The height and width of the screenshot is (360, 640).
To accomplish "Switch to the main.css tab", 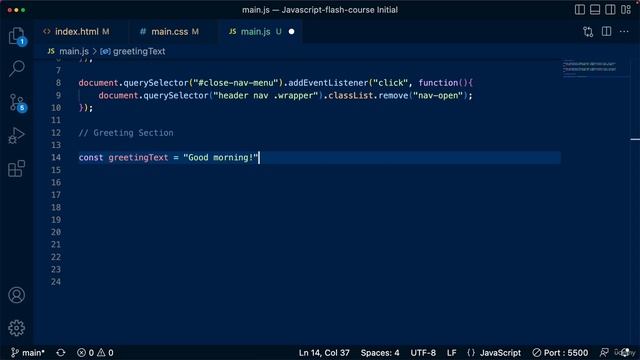I will coord(169,31).
